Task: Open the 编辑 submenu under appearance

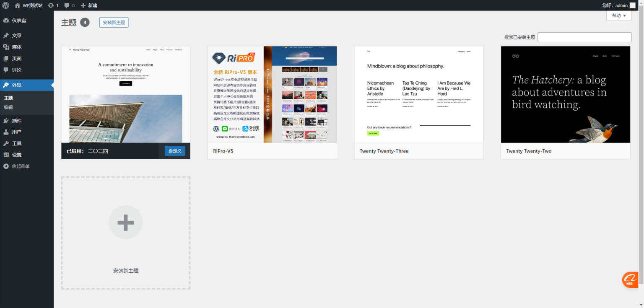Action: pos(8,107)
